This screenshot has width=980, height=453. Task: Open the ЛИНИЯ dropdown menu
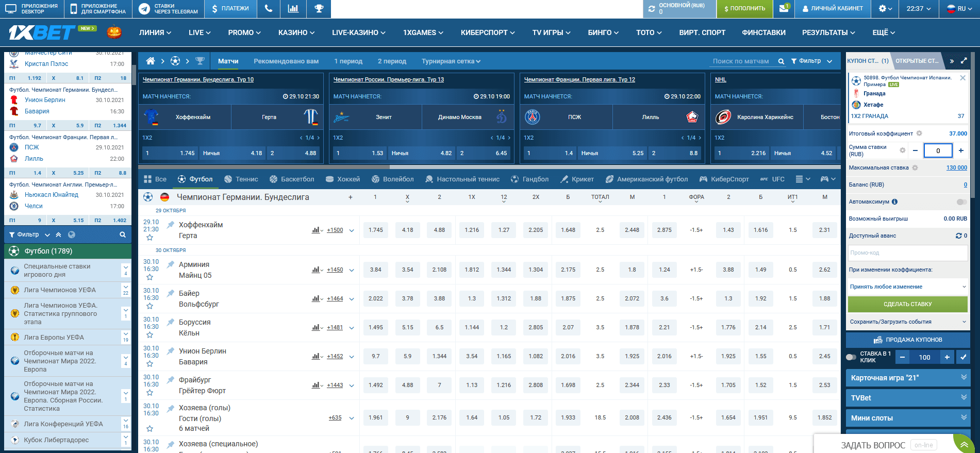[x=155, y=32]
